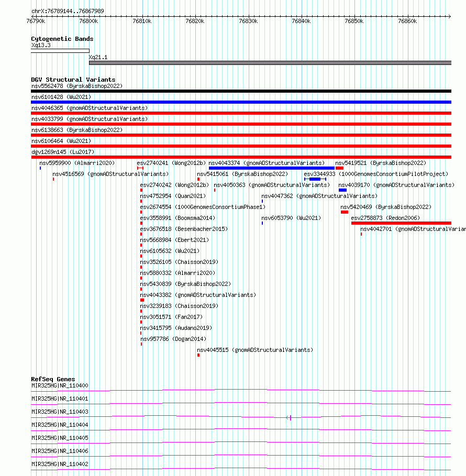Screen dimensions: 466x476
Task: Click the Xq13.3 cytogenetic band box
Action: (60, 51)
